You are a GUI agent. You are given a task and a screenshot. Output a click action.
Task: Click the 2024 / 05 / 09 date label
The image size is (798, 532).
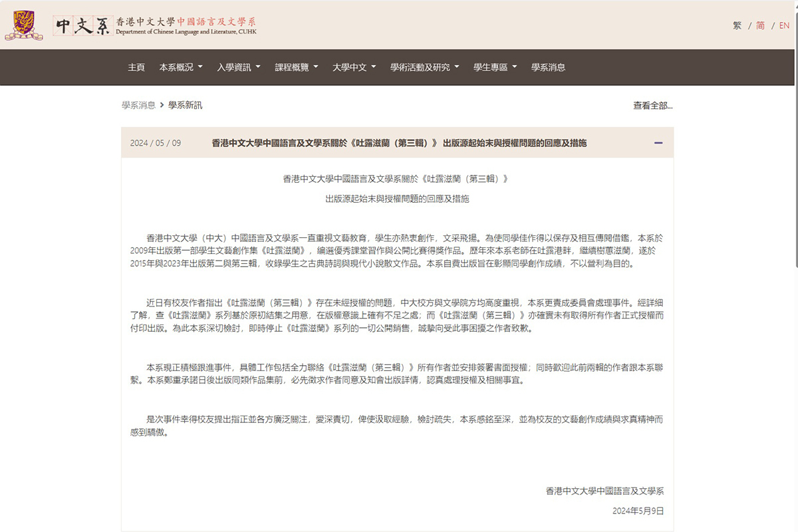156,143
